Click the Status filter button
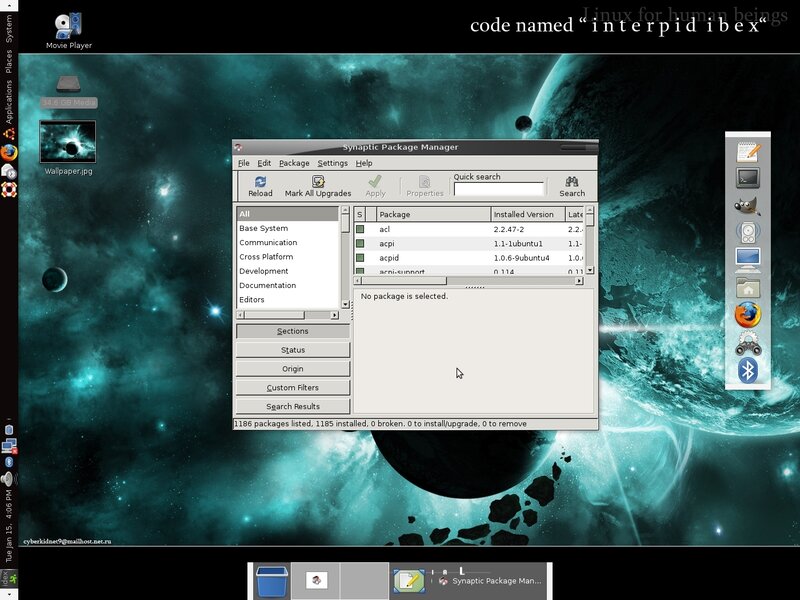This screenshot has height=600, width=800. tap(293, 350)
